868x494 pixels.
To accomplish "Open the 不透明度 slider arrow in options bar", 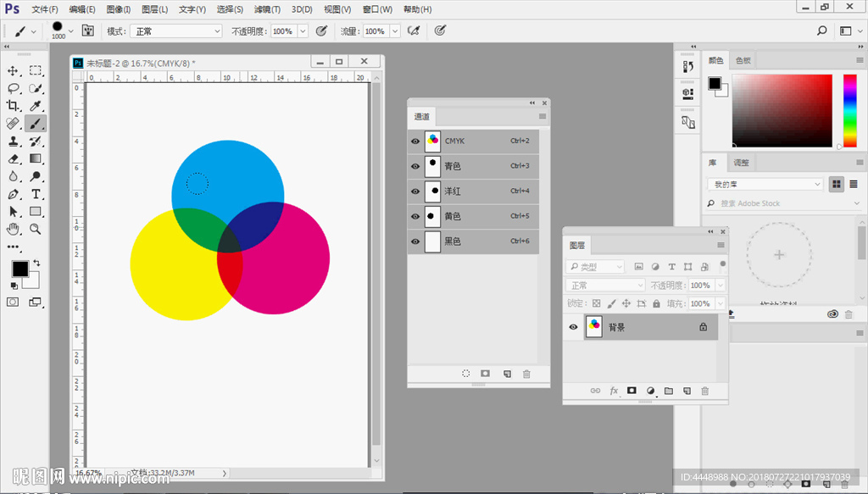I will point(303,31).
